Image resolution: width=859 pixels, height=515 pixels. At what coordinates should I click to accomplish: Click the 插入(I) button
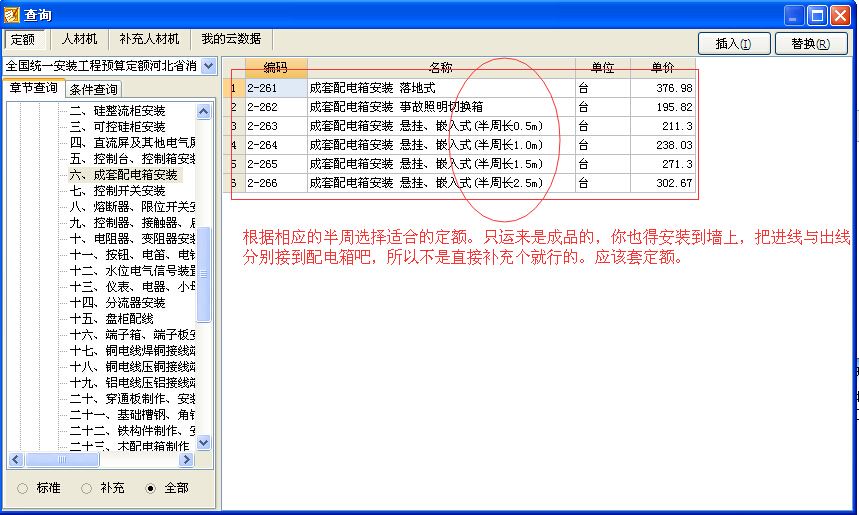[x=734, y=44]
